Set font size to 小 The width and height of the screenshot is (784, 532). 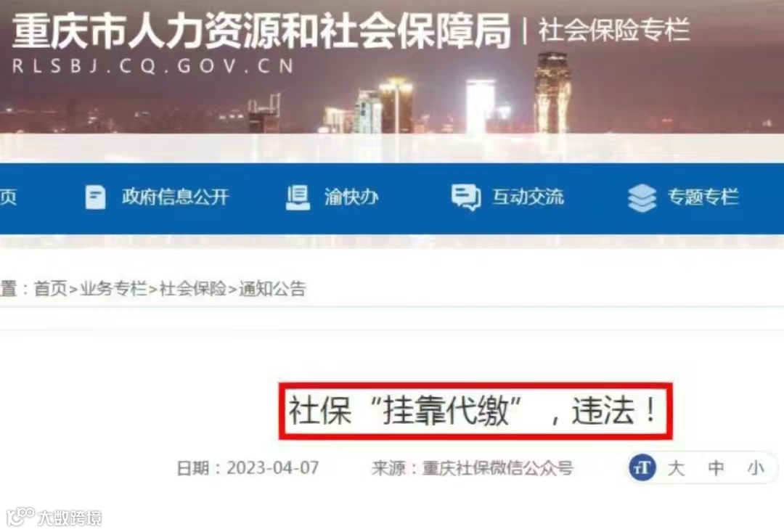756,469
